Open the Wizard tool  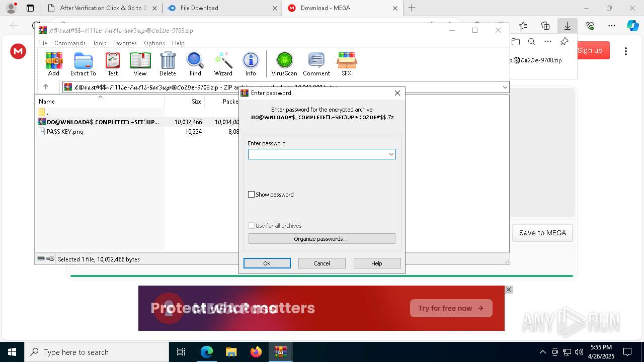(x=223, y=64)
